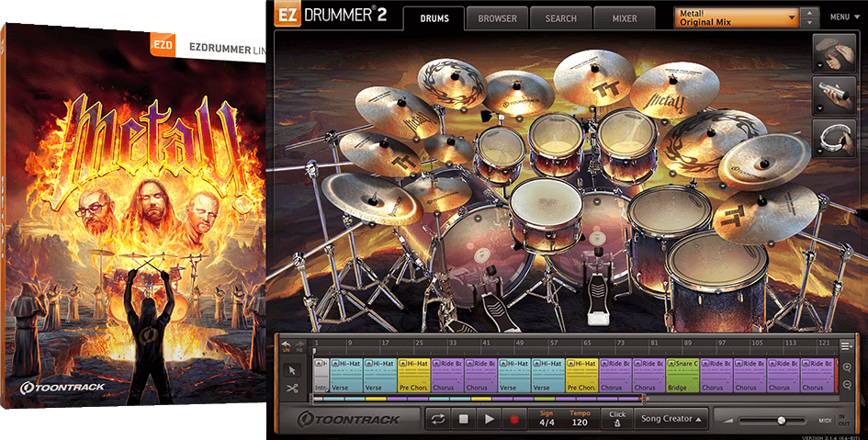Click bar 97 on the timeline ruler
Viewport: 868px width, 440px height.
click(721, 344)
